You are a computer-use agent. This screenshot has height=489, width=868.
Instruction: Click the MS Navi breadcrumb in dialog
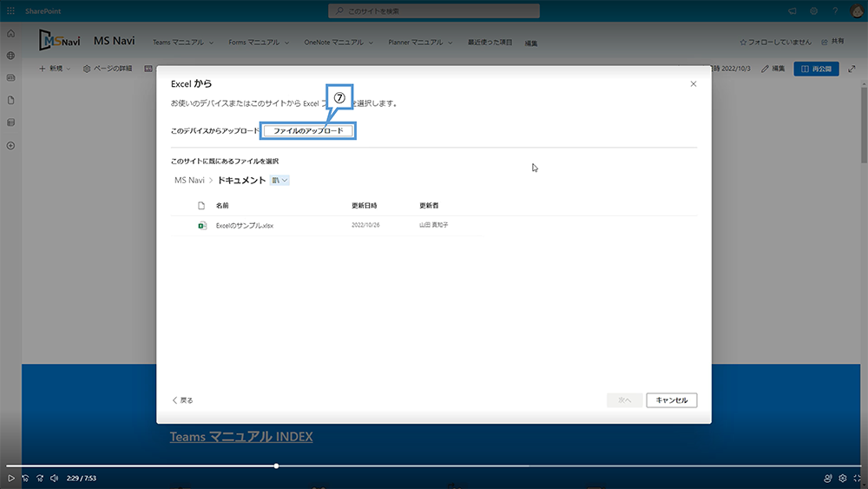click(x=189, y=180)
